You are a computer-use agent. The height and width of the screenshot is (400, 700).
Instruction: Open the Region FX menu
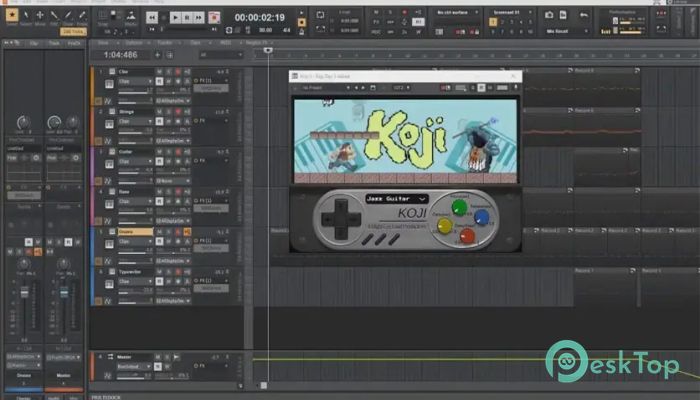256,43
